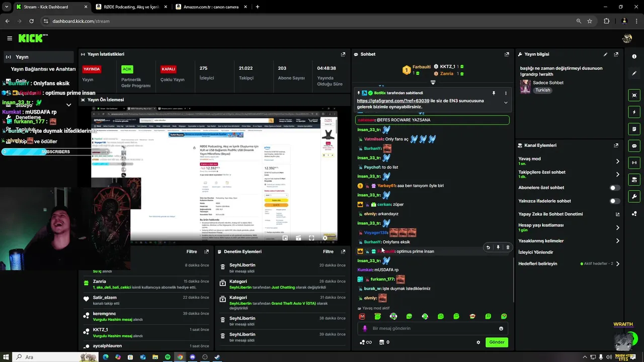644x362 pixels.
Task: Open Yayın Bağlantısı ve Anahtarı page
Action: click(43, 69)
